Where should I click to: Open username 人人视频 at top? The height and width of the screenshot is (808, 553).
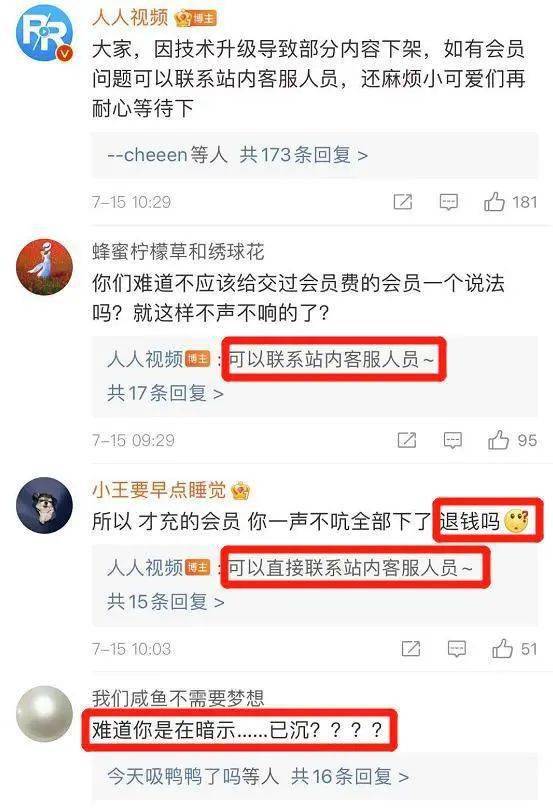(x=130, y=17)
